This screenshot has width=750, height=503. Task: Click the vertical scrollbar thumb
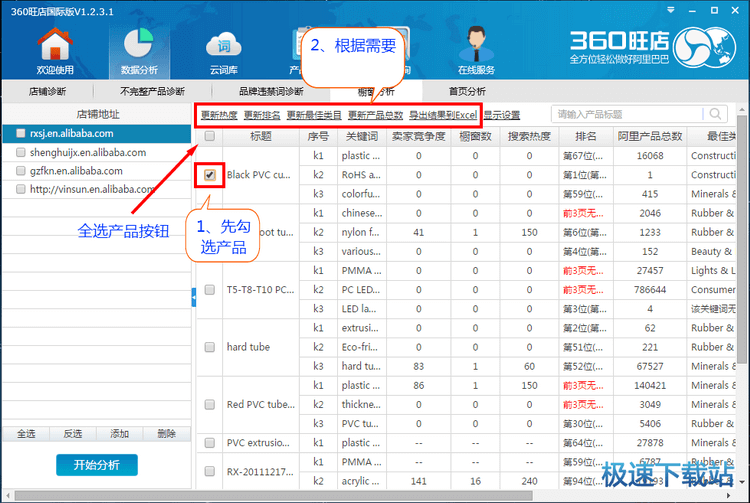coord(742,239)
